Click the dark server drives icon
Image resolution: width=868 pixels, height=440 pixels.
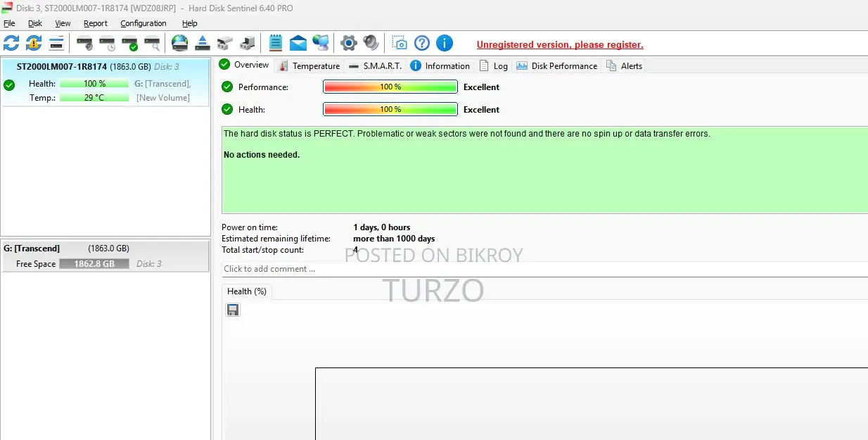tap(248, 43)
